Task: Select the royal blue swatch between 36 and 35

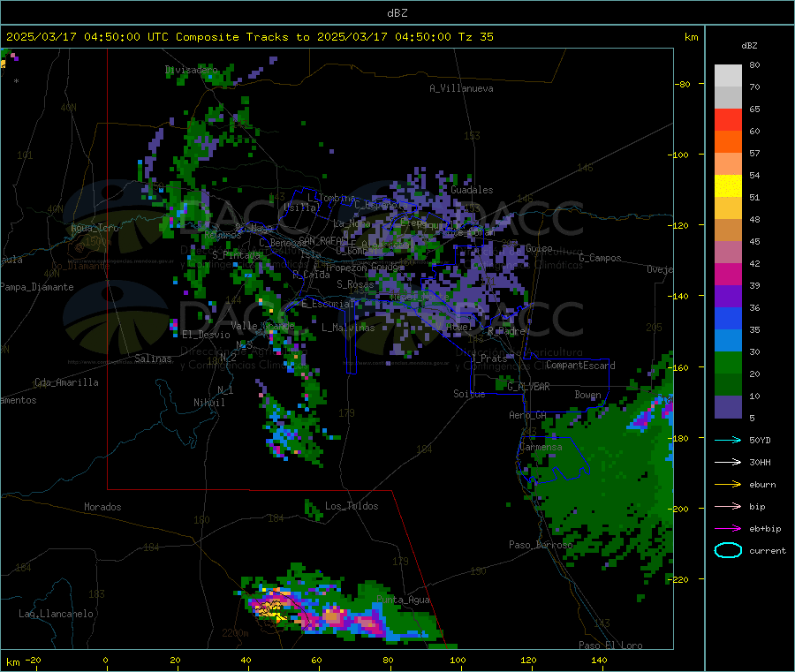Action: (x=728, y=318)
